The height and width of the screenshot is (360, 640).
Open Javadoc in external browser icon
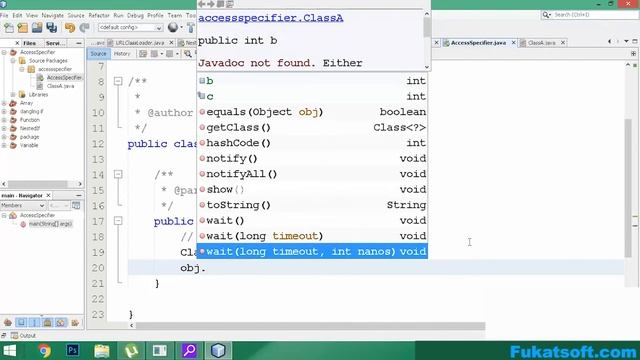click(x=220, y=4)
